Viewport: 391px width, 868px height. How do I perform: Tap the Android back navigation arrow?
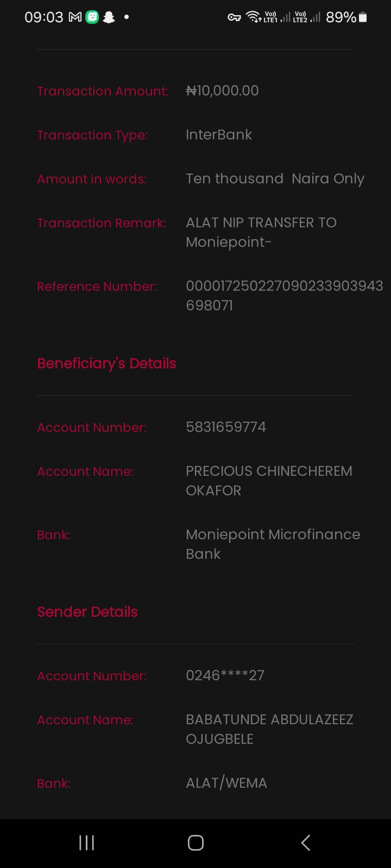pos(306,843)
